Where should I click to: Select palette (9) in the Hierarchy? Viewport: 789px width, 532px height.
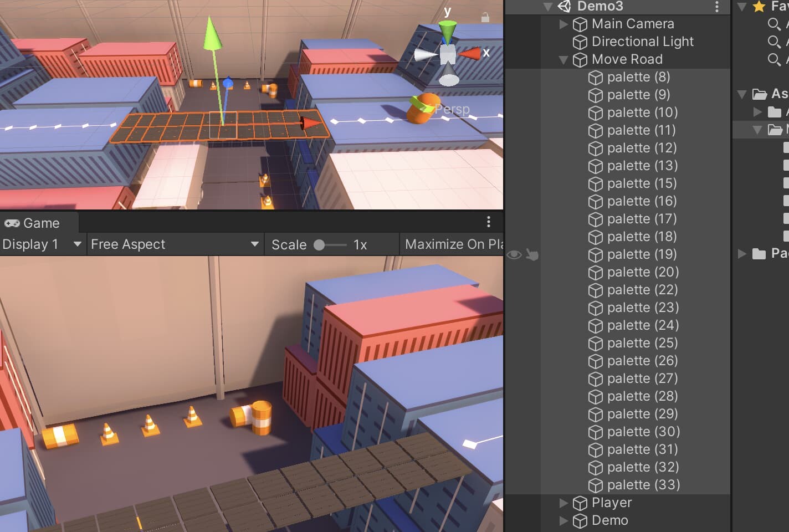click(x=638, y=95)
